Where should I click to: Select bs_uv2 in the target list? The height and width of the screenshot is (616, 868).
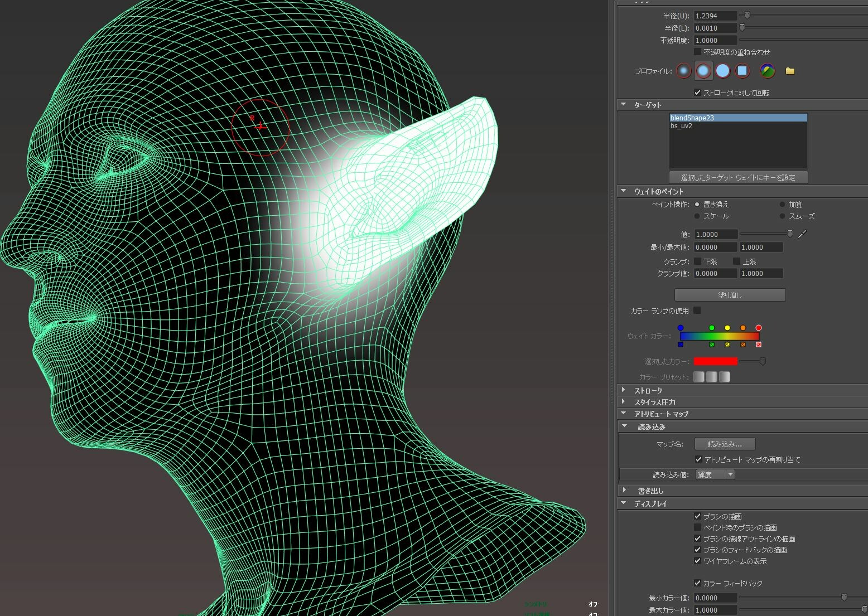[682, 126]
